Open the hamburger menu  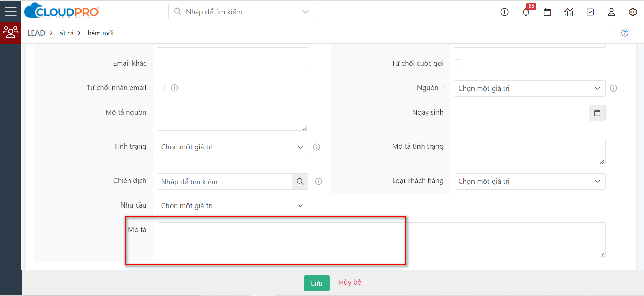pyautogui.click(x=11, y=11)
